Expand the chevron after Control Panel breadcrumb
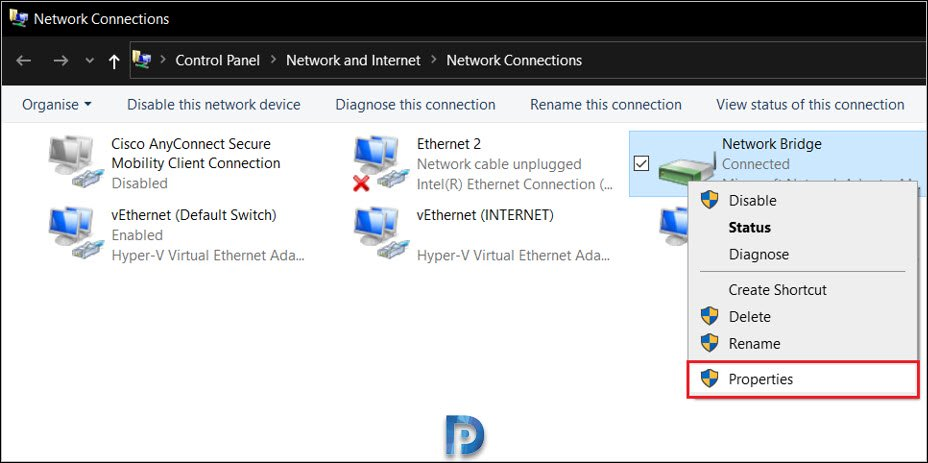Viewport: 928px width, 463px height. tap(273, 60)
